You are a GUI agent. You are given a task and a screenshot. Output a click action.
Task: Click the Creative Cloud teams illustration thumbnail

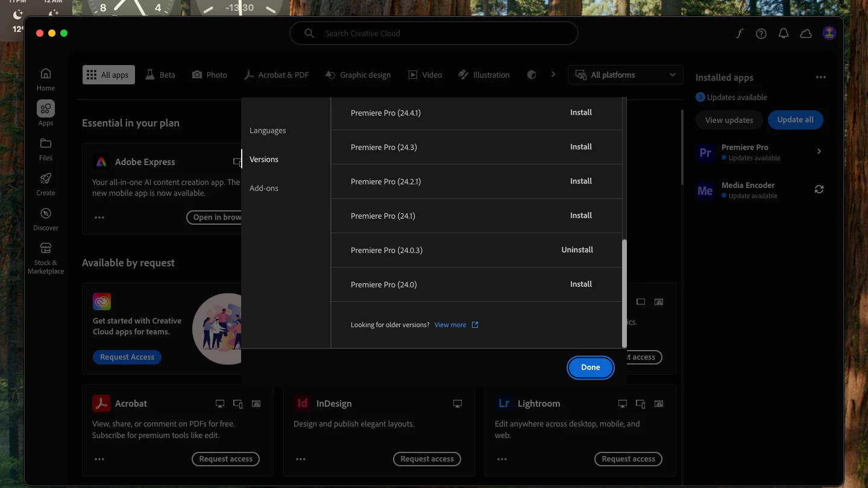pos(217,329)
